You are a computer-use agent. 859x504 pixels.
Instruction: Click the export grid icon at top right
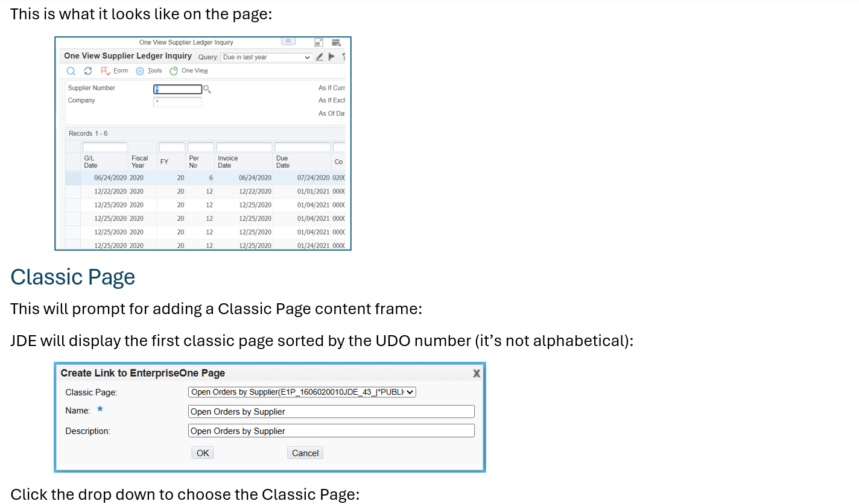(336, 42)
